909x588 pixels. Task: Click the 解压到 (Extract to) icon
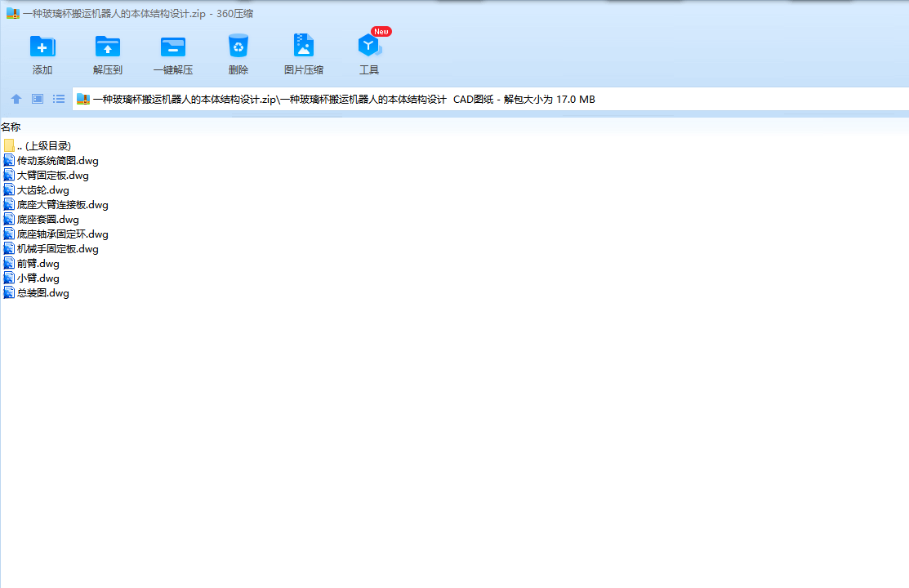(107, 47)
